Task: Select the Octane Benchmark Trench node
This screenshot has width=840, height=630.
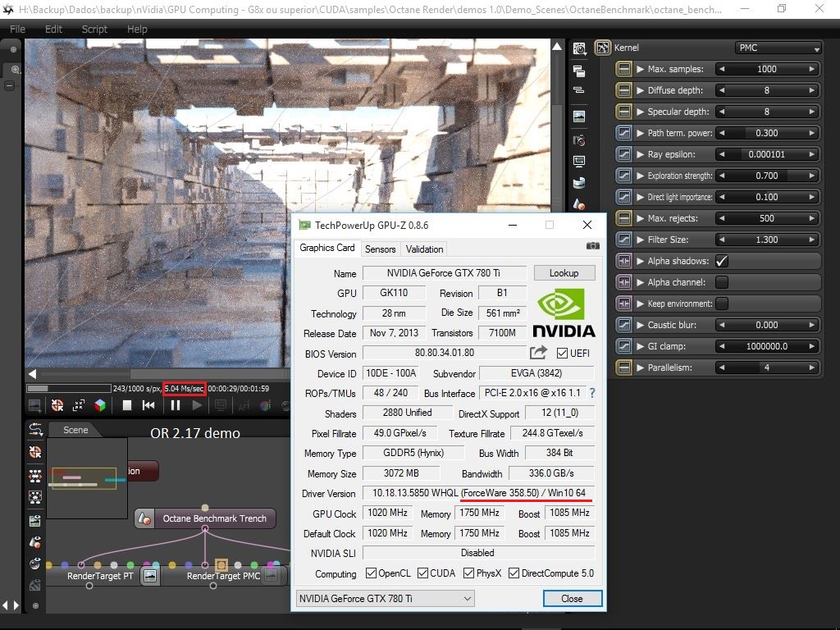Action: [205, 518]
